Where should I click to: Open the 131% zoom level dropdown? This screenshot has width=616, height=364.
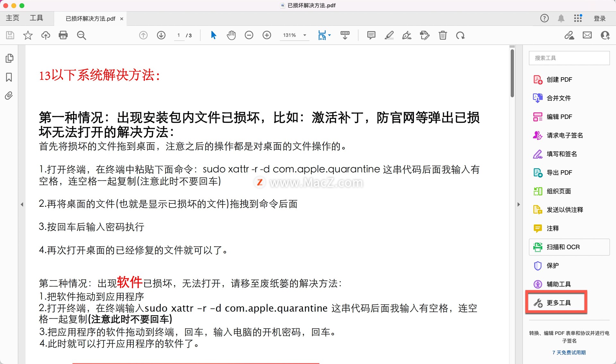[x=295, y=35]
